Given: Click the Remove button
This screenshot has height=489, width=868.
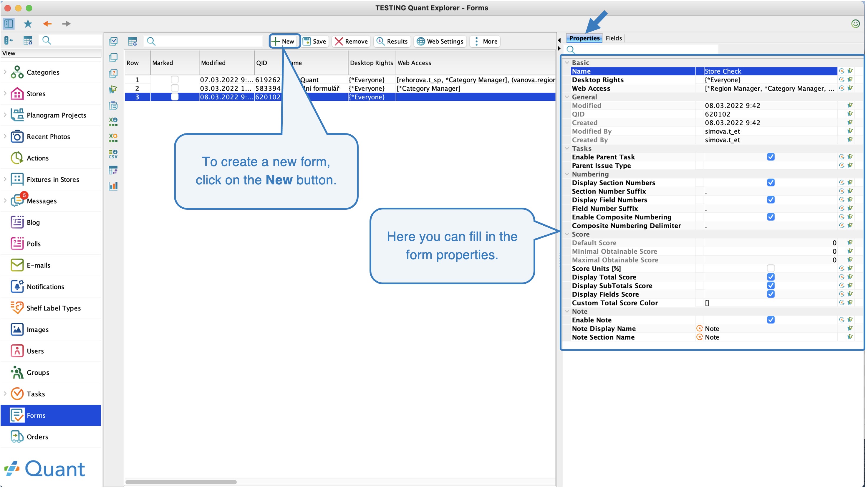Looking at the screenshot, I should 351,42.
